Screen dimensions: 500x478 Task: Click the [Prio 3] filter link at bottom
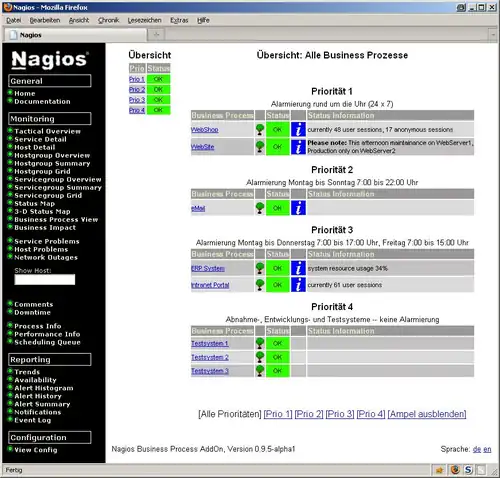tap(340, 414)
